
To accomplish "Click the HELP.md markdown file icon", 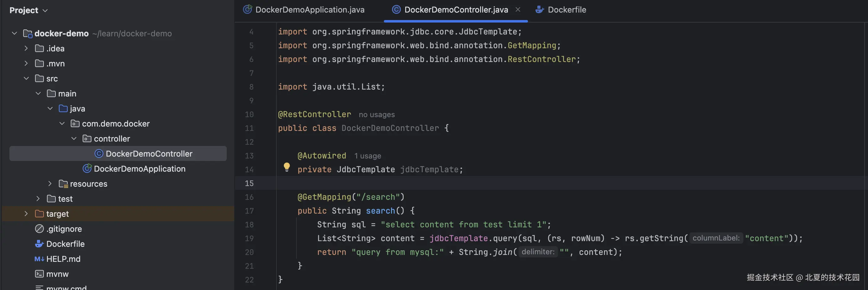I will 39,259.
